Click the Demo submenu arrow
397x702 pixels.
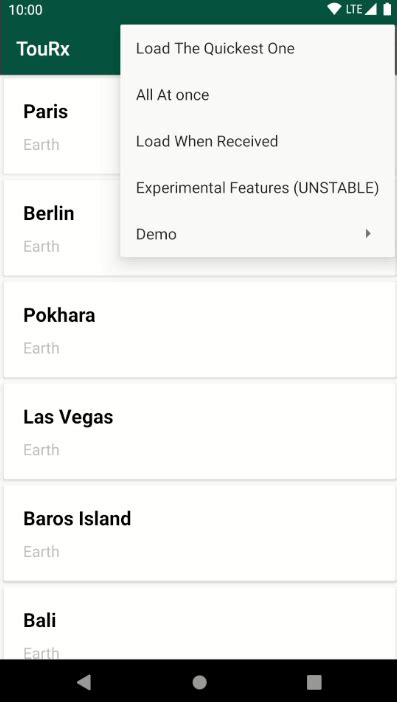[x=368, y=234]
